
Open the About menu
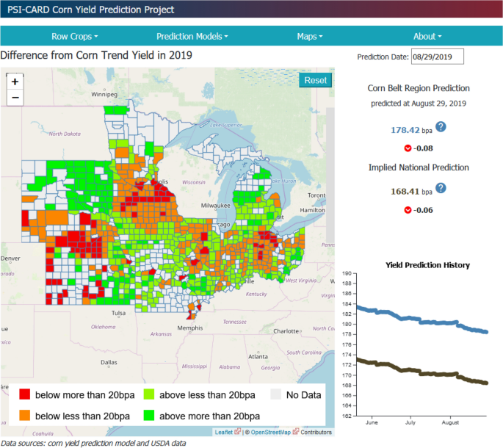click(x=427, y=36)
